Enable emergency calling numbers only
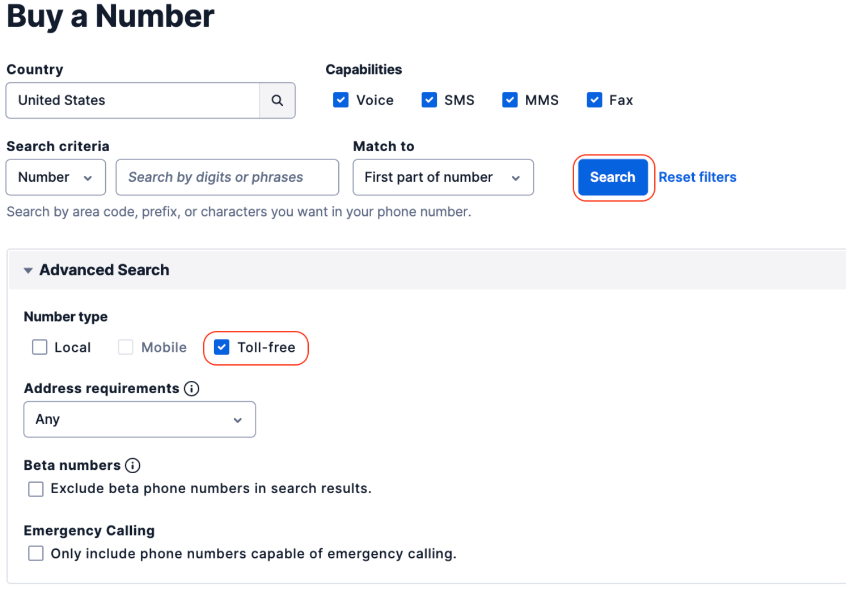The image size is (868, 595). (x=36, y=554)
